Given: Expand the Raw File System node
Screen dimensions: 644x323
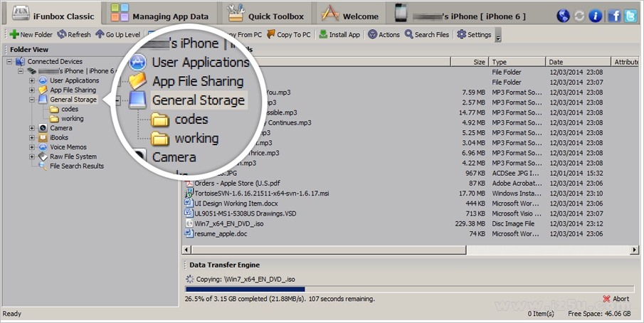Looking at the screenshot, I should coord(32,157).
